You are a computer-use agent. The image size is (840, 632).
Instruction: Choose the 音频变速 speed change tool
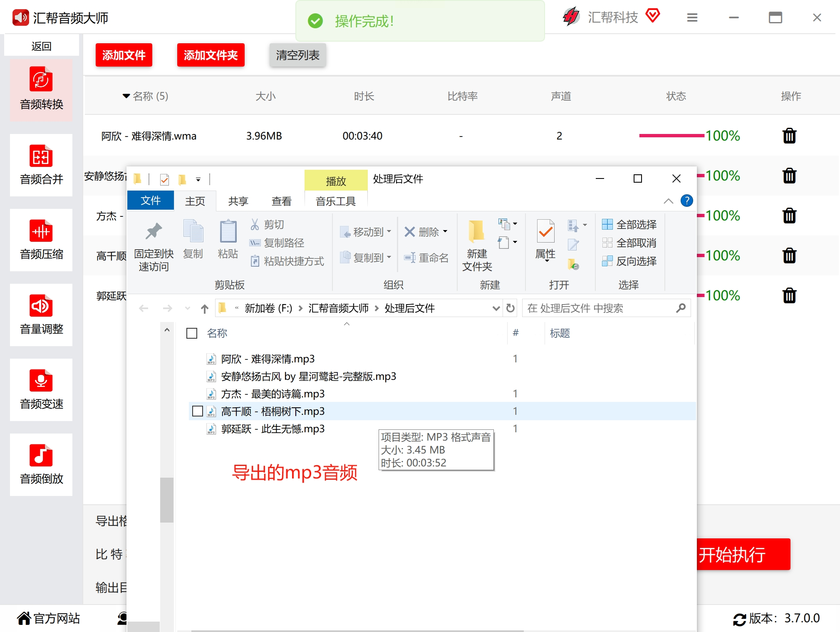click(x=41, y=389)
